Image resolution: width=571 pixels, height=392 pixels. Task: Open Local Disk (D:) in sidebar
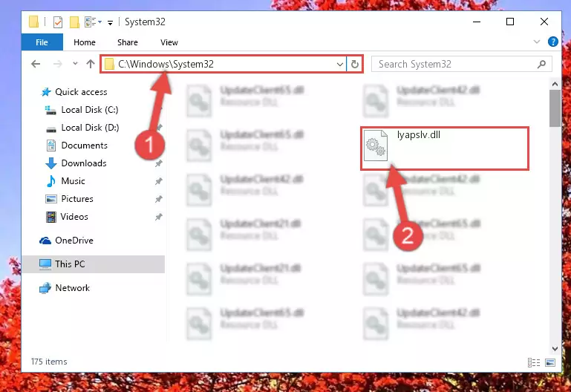tap(90, 128)
